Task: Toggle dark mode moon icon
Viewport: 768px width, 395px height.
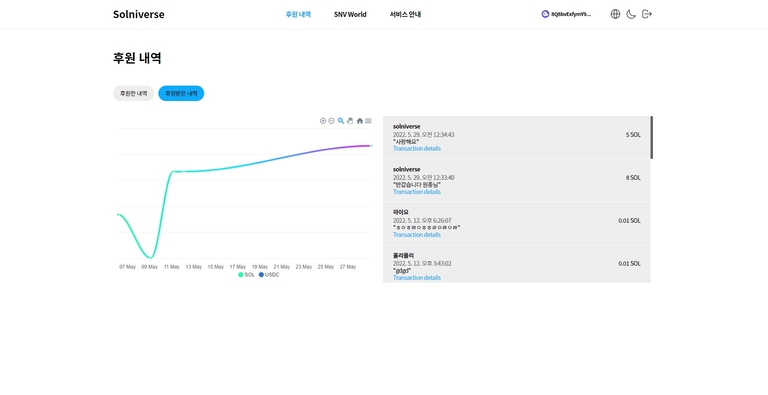Action: pyautogui.click(x=631, y=14)
